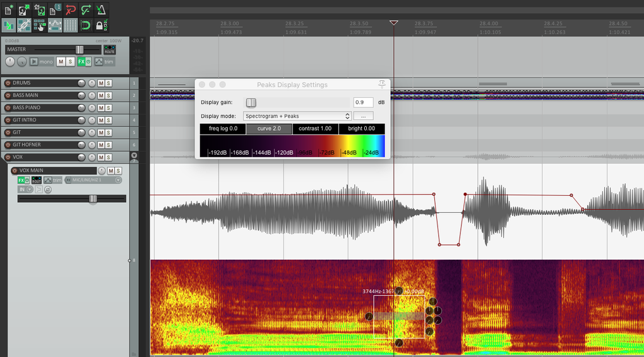
Task: Open MIC/LINE/HIZ 1 input dropdown
Action: point(95,180)
